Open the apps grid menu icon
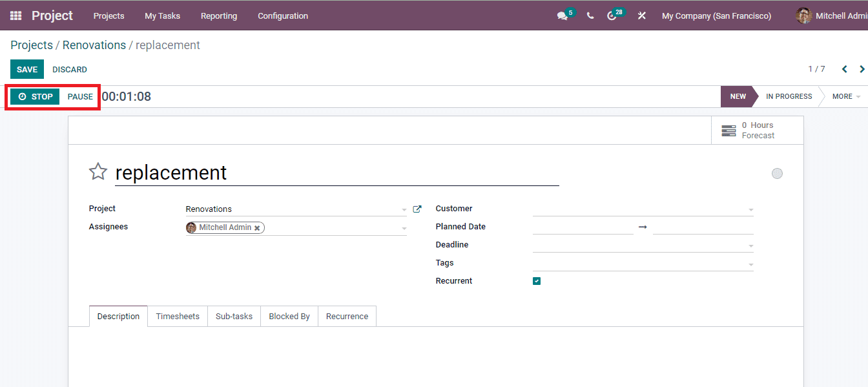 (x=14, y=15)
